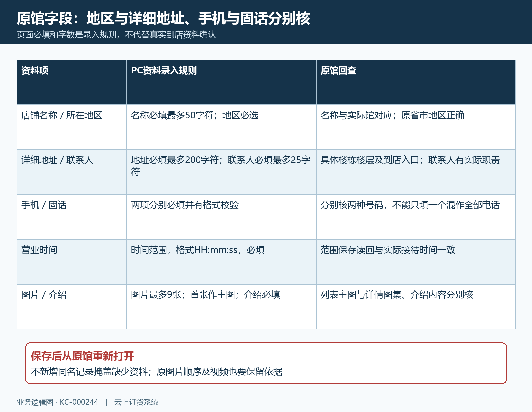The height and width of the screenshot is (412, 532).
Task: Select the 图片 / 介绍 cell
Action: pyautogui.click(x=71, y=307)
